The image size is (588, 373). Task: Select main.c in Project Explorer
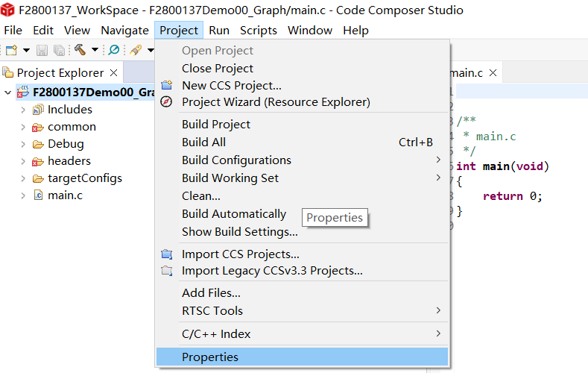pos(66,195)
